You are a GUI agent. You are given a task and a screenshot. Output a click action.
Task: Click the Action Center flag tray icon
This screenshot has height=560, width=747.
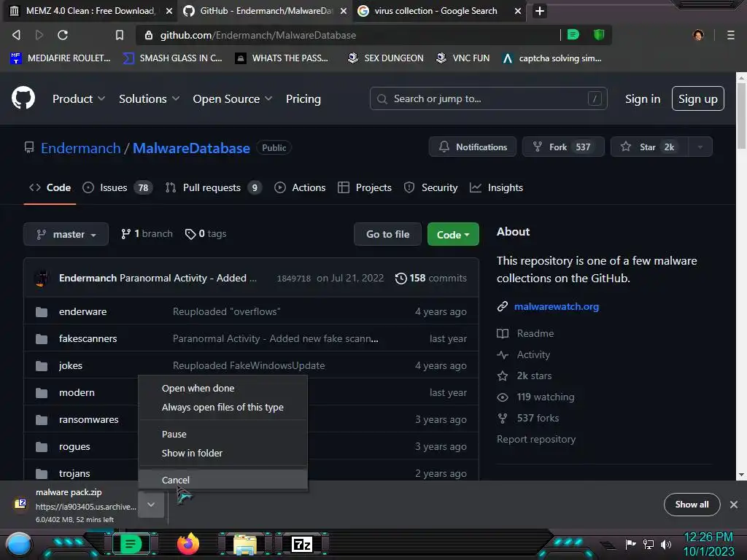click(x=630, y=544)
